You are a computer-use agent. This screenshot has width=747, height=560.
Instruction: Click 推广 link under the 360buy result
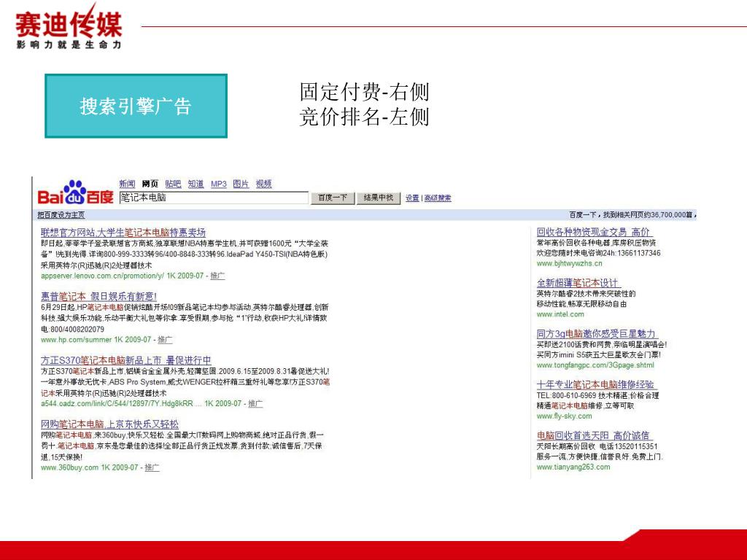click(x=152, y=467)
